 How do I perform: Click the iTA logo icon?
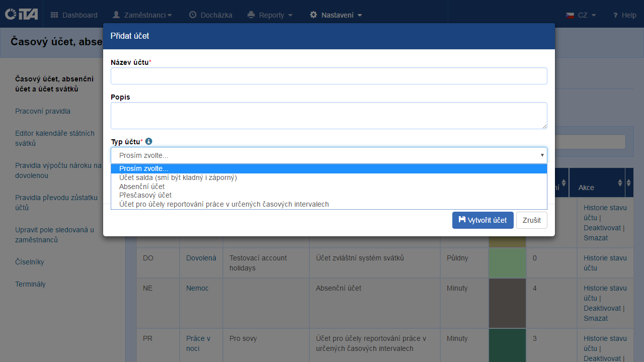pos(21,14)
